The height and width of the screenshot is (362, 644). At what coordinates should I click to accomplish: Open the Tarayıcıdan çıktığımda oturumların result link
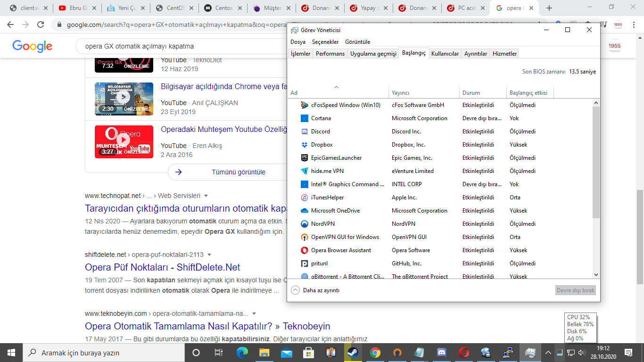point(186,208)
